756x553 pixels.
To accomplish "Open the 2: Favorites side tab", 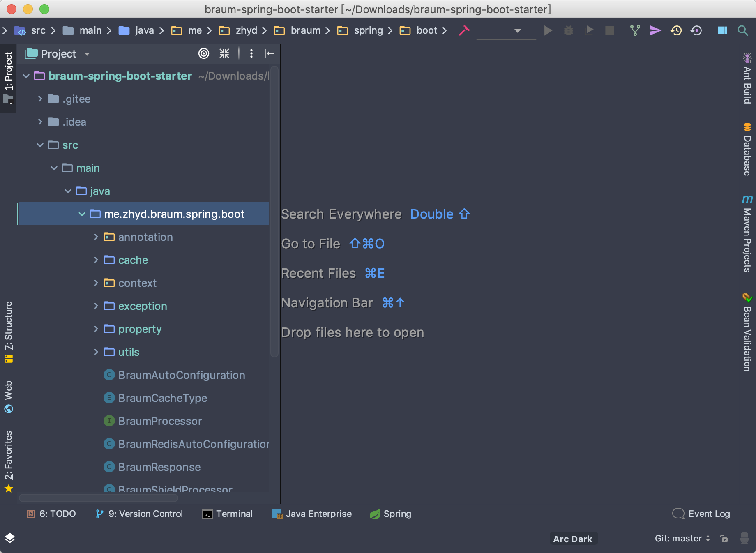I will pyautogui.click(x=8, y=461).
